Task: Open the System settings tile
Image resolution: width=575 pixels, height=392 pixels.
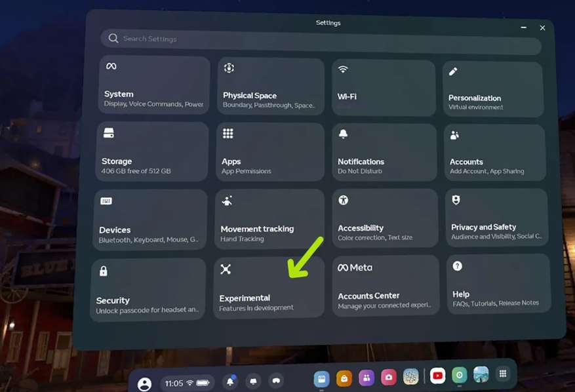Action: click(x=154, y=86)
